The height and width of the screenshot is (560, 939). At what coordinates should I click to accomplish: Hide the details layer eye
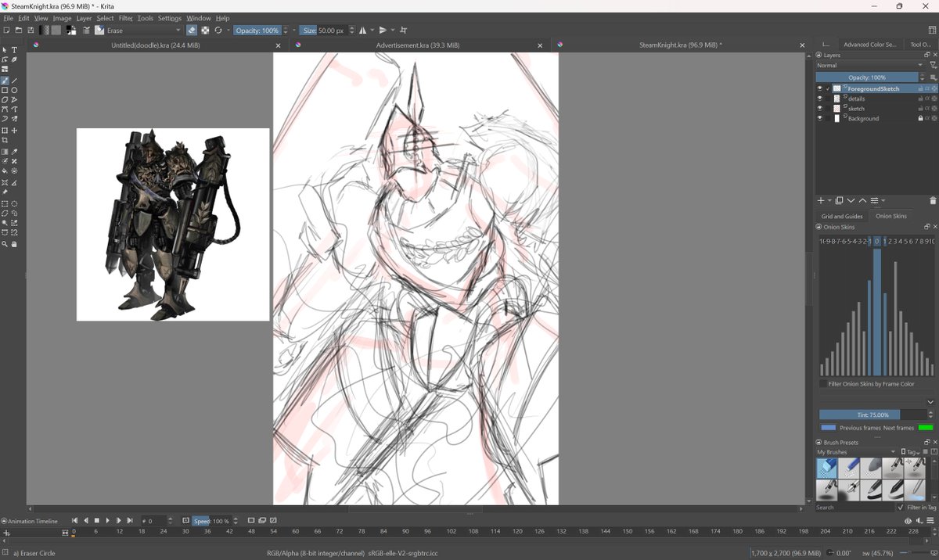[x=820, y=99]
